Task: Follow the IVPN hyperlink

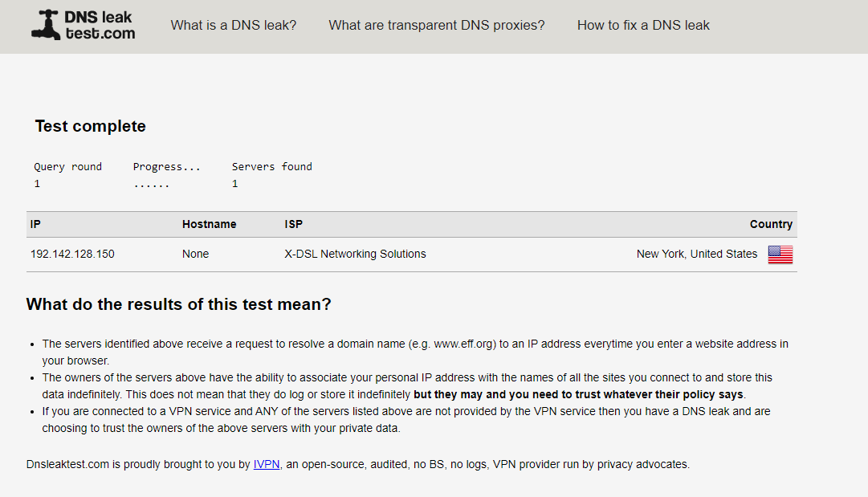Action: tap(267, 464)
